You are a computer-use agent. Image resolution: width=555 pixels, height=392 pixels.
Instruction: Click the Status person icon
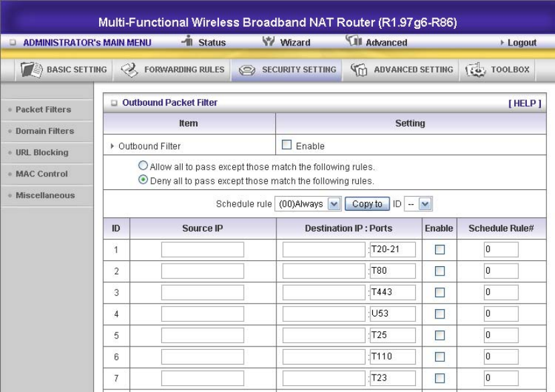click(187, 41)
